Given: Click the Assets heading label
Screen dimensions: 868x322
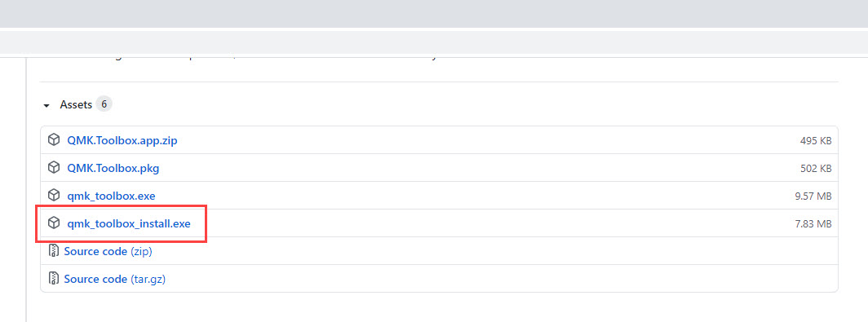Looking at the screenshot, I should tap(76, 104).
